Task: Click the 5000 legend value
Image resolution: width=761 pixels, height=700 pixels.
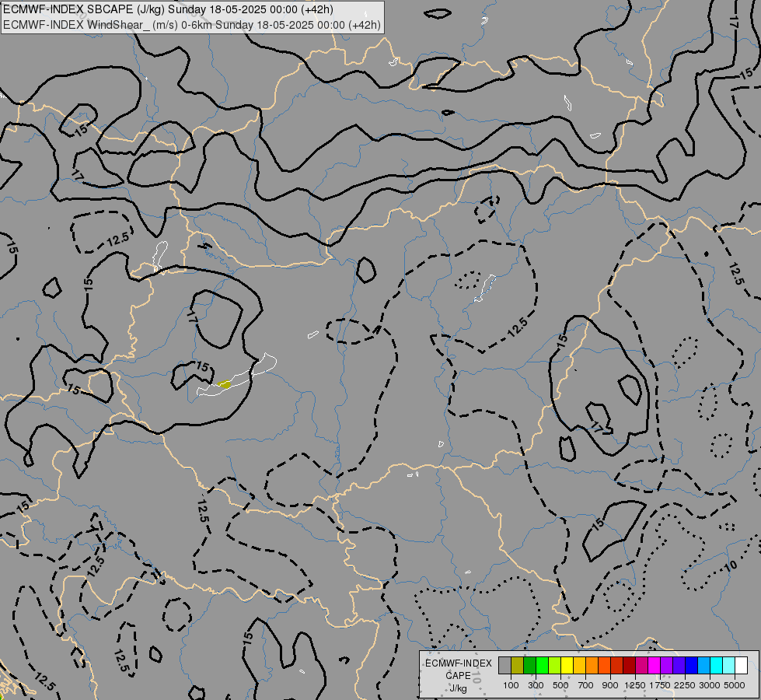Action: pyautogui.click(x=735, y=685)
